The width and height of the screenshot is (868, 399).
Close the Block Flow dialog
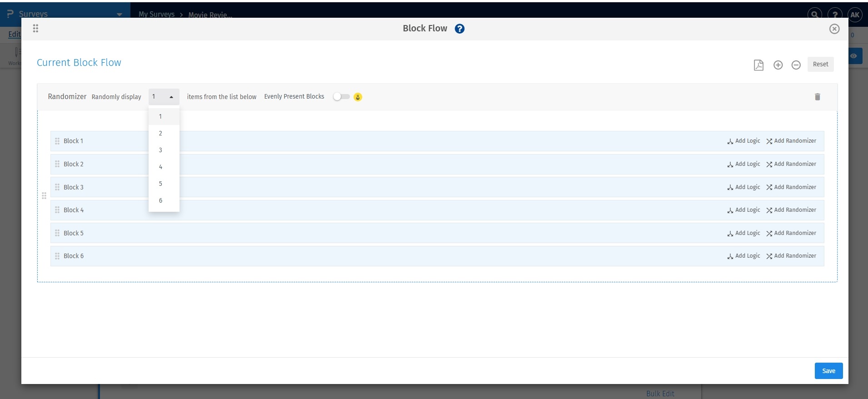(x=834, y=29)
